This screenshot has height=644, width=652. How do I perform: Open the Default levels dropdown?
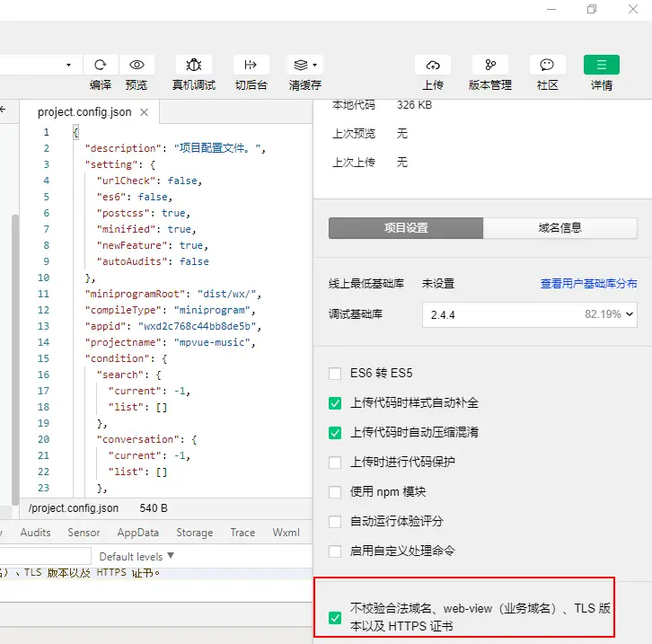click(x=137, y=556)
